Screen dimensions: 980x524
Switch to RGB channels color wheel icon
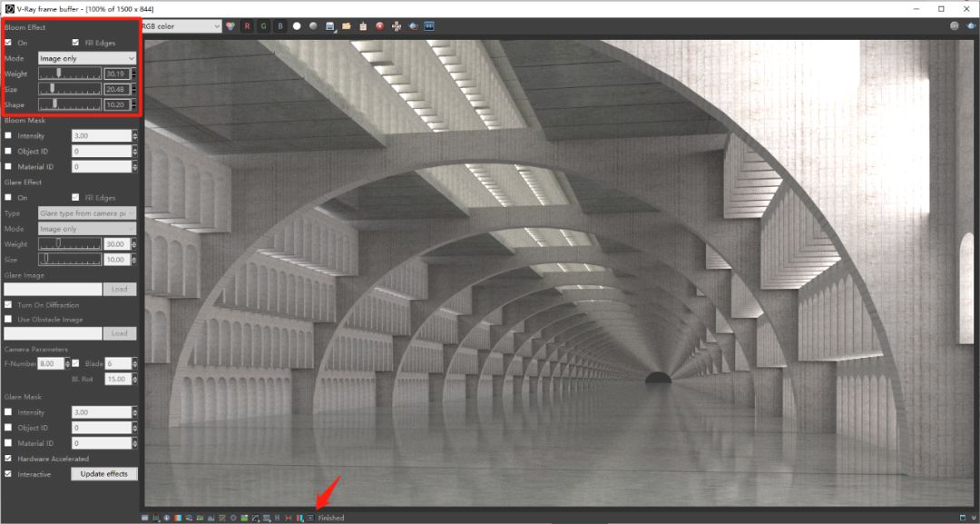230,26
